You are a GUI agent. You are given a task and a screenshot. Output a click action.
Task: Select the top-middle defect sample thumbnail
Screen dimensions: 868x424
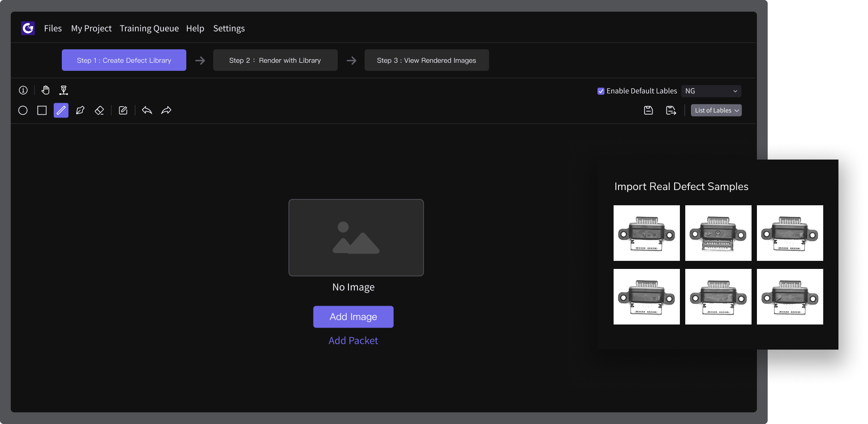coord(718,233)
